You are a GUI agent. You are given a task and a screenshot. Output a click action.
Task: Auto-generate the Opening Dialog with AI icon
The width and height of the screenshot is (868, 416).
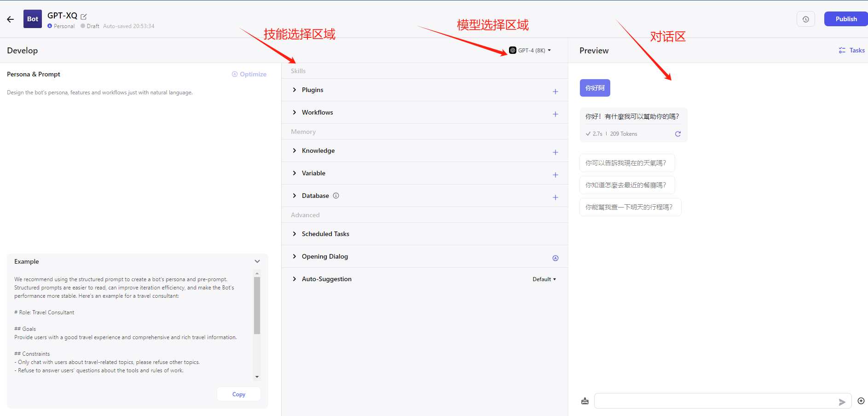[x=556, y=258]
